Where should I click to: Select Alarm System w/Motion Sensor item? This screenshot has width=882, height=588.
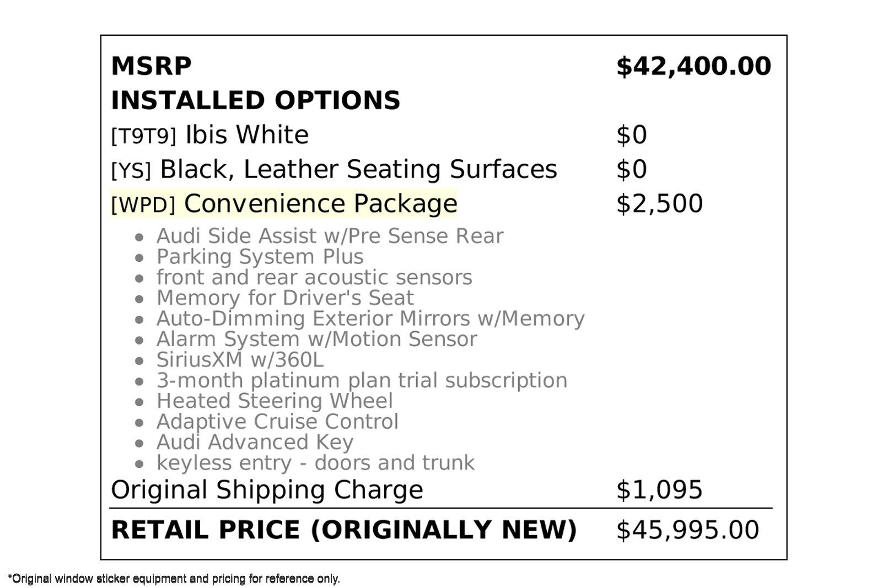click(316, 339)
